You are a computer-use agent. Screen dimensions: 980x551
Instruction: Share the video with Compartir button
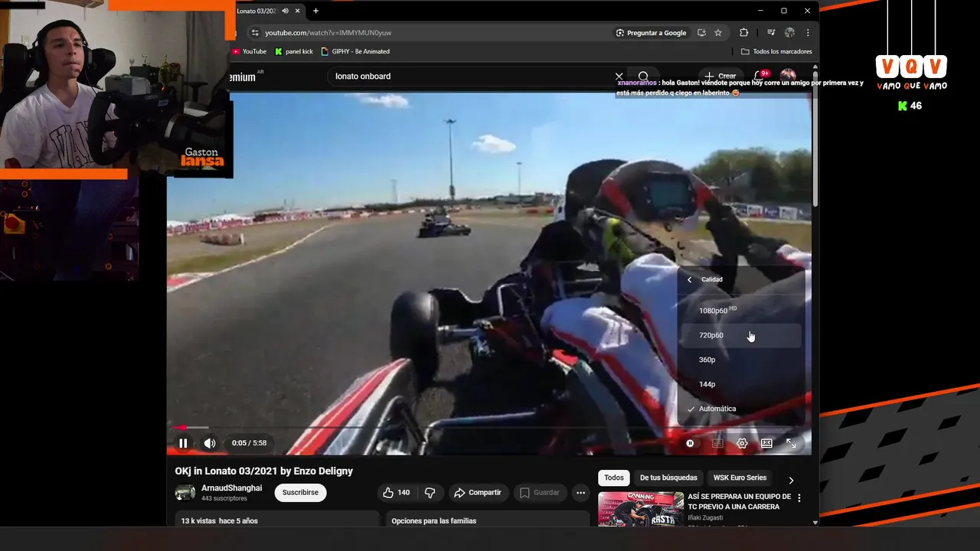478,493
